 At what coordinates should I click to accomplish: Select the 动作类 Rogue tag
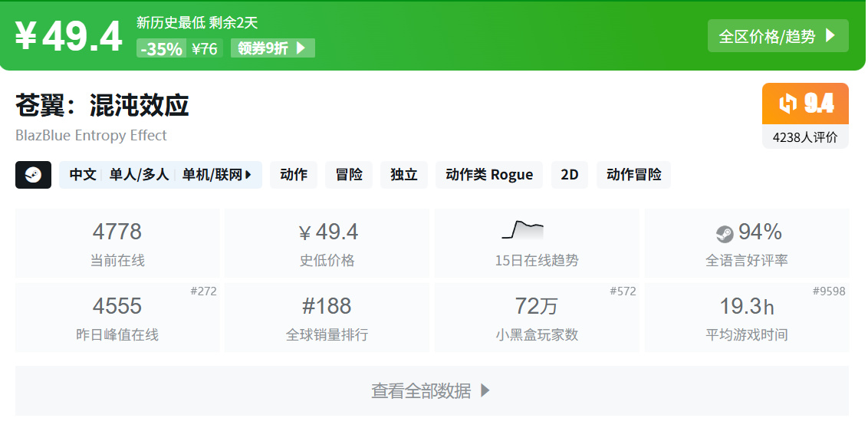(489, 175)
